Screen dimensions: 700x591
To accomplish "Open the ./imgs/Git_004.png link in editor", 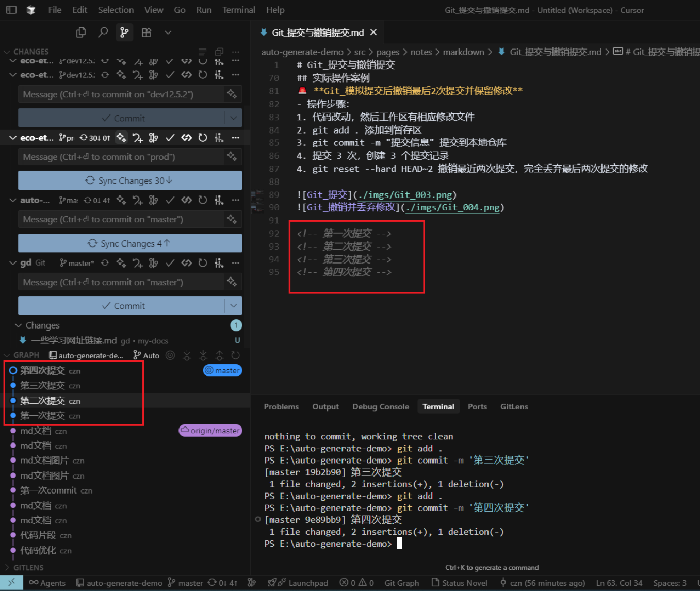I will tap(452, 207).
